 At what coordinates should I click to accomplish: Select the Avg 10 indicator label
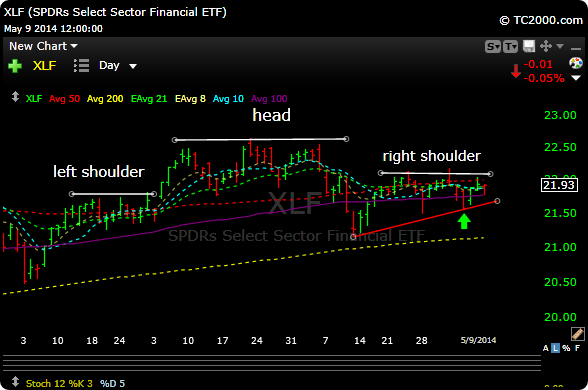pos(228,99)
